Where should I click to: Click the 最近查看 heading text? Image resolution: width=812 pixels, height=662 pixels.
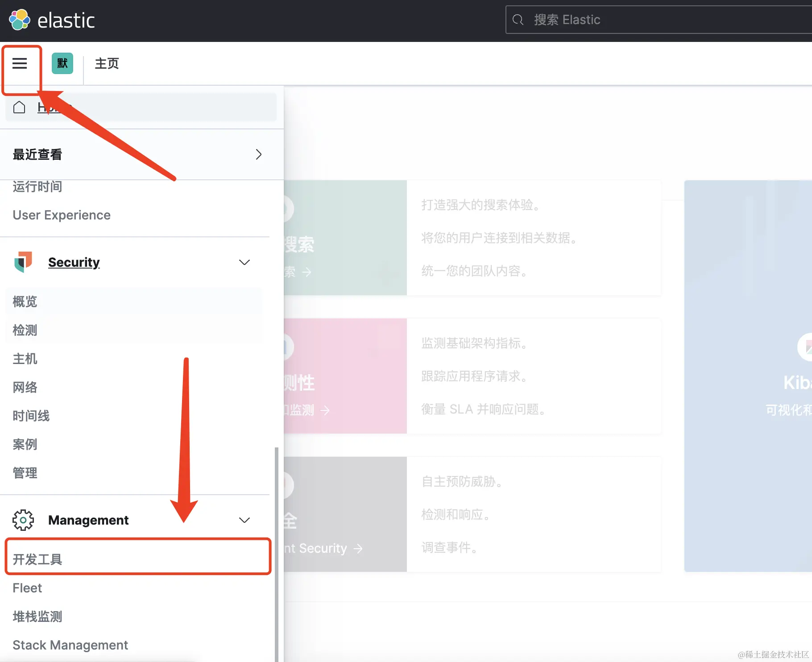pyautogui.click(x=37, y=154)
